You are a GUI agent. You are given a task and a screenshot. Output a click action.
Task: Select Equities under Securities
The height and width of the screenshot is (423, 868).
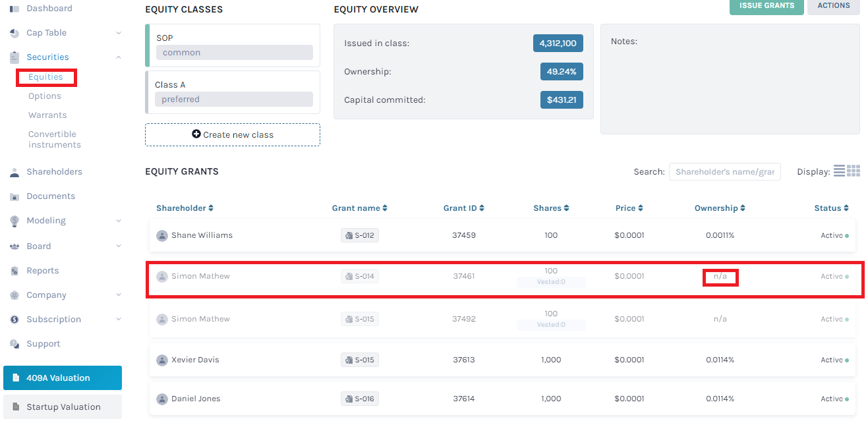tap(45, 77)
